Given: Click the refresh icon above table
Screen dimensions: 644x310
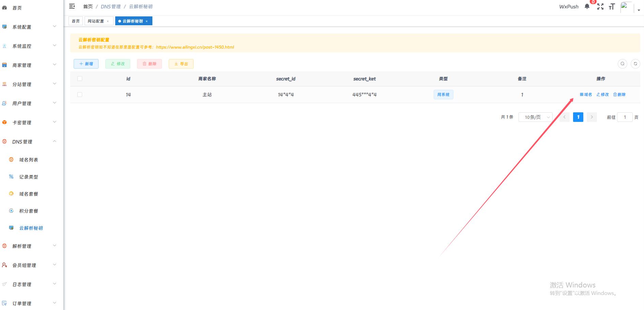Looking at the screenshot, I should [x=635, y=64].
